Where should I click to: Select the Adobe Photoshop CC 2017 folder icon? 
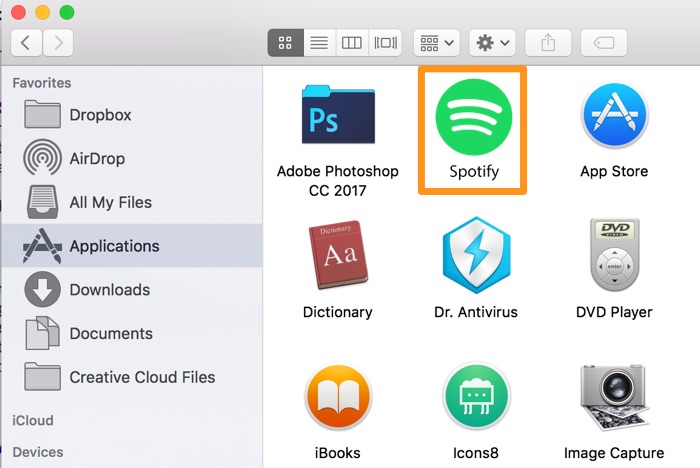coord(338,115)
